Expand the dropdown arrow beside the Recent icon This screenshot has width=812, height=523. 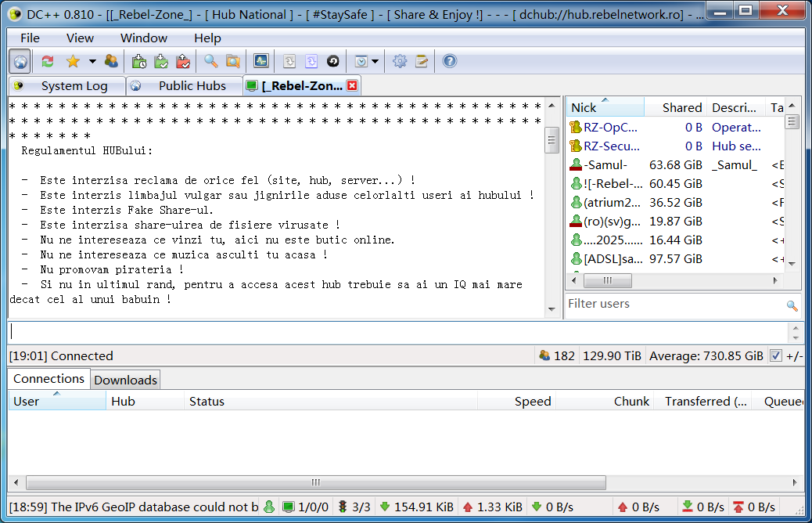point(375,61)
